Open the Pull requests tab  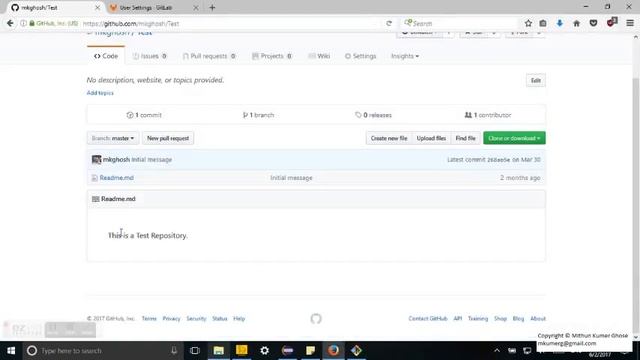[x=209, y=56]
